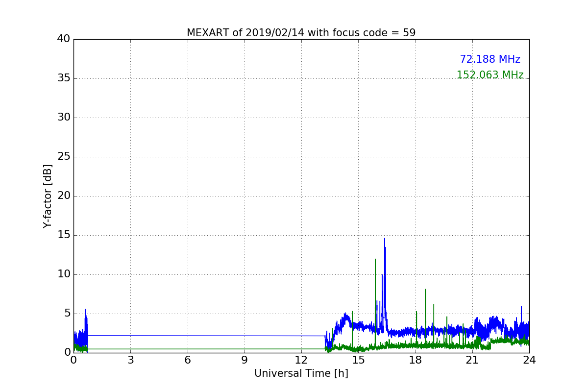Click the y-axis tick label 40
This screenshot has height=392, width=588.
[64, 39]
